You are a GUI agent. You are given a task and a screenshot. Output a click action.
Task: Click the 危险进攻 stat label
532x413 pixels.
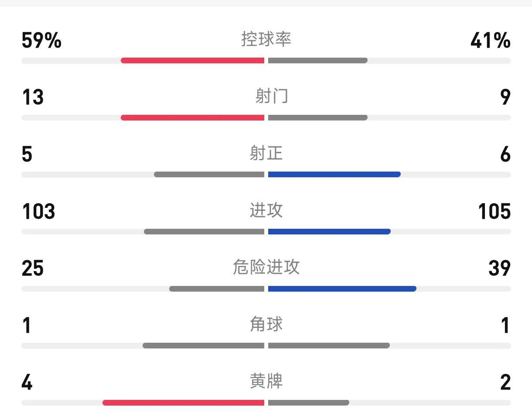[x=266, y=267]
